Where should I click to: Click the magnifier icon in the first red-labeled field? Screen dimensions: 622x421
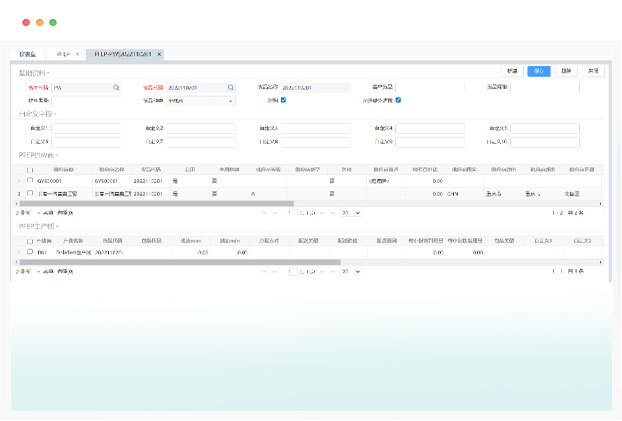116,87
